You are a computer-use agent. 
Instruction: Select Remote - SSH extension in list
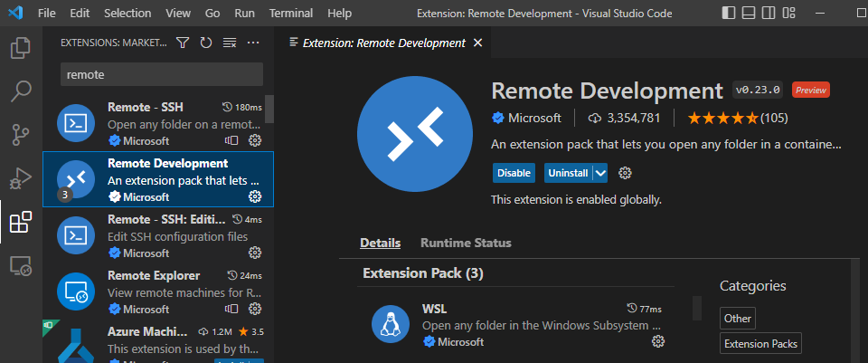click(157, 123)
